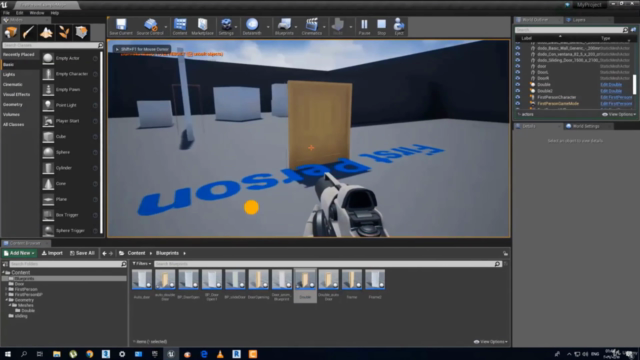Click the Datasmith toolbar icon
The image size is (640, 360).
click(x=252, y=27)
